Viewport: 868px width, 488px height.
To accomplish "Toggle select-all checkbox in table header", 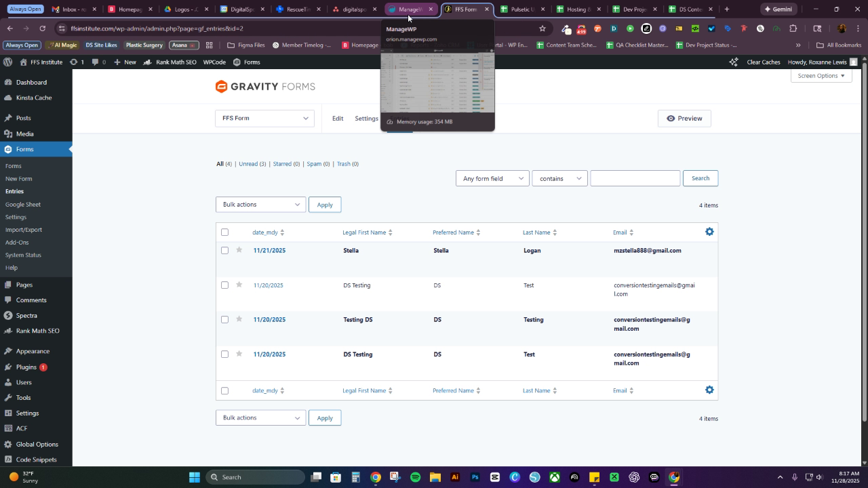I will [224, 232].
